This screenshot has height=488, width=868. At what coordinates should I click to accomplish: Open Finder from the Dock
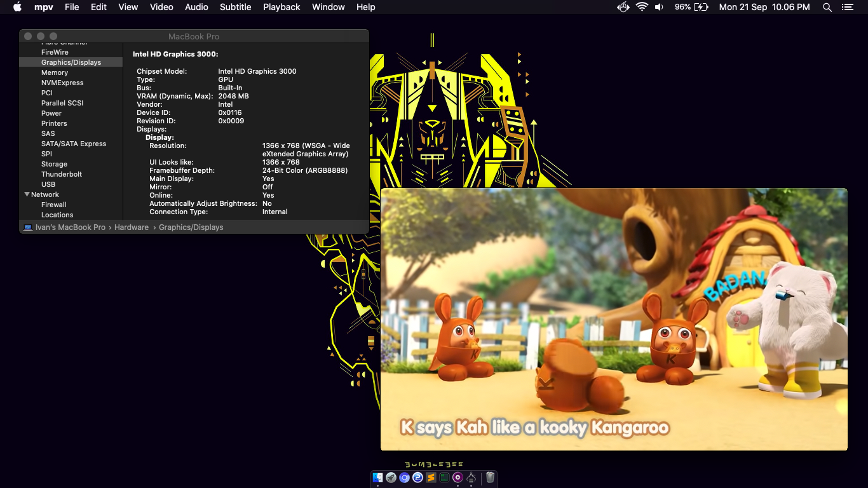click(378, 477)
